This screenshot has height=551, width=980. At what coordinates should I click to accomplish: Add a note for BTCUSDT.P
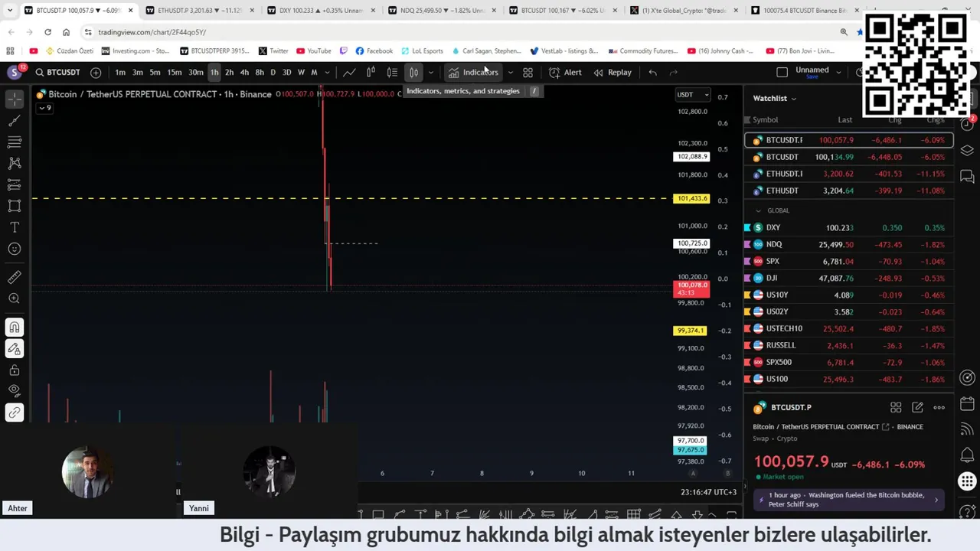(917, 407)
